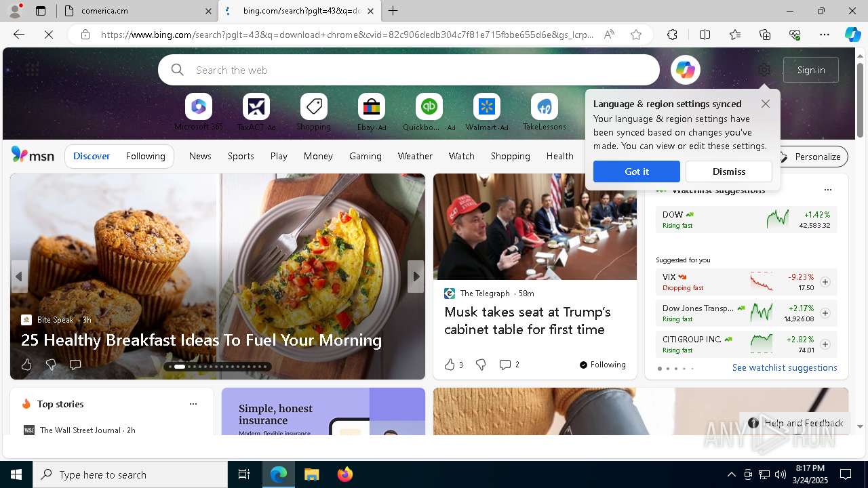Open Edge Settings and more menu
Image resolution: width=868 pixels, height=488 pixels.
click(x=825, y=35)
